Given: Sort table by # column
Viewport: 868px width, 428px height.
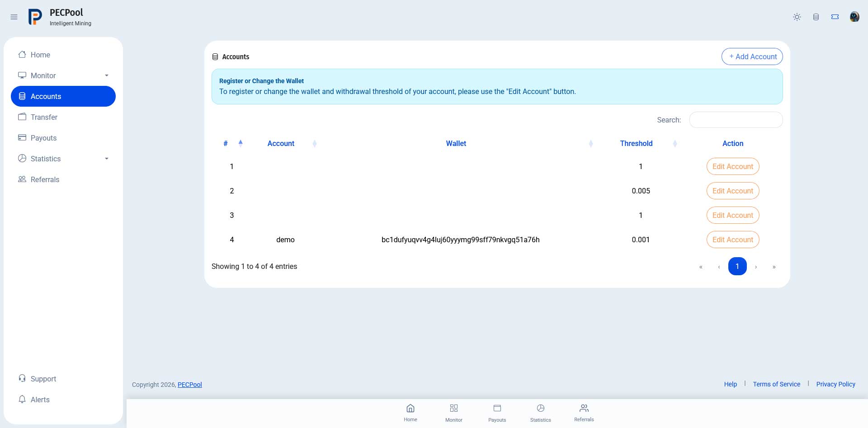Looking at the screenshot, I should (x=232, y=143).
